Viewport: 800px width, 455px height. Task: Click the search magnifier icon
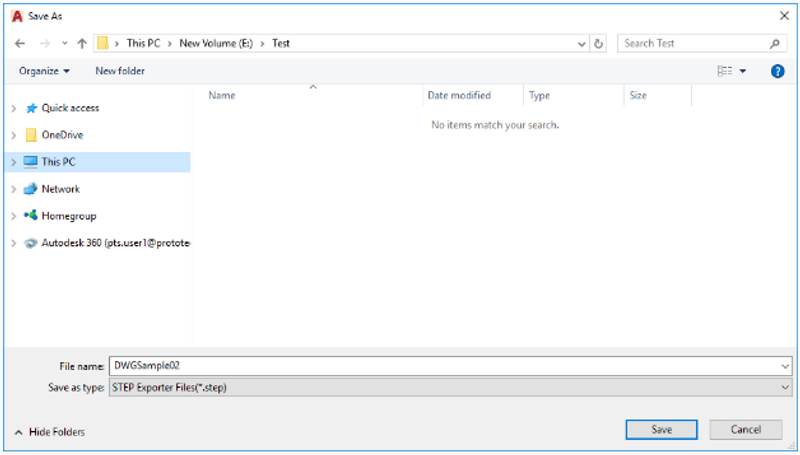click(x=774, y=43)
